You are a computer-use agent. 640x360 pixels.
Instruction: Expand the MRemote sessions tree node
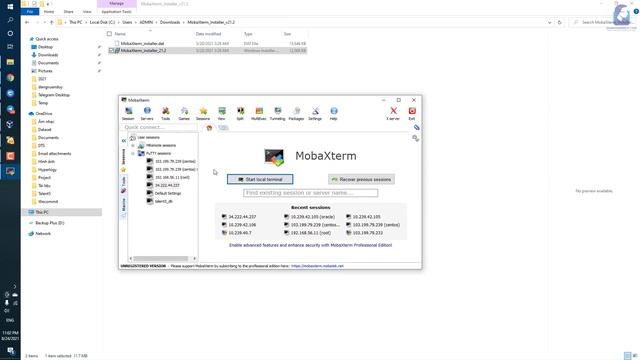(133, 145)
